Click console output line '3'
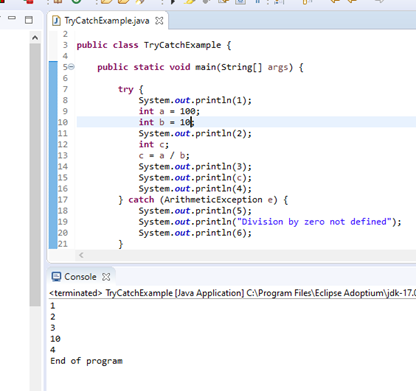 click(53, 328)
